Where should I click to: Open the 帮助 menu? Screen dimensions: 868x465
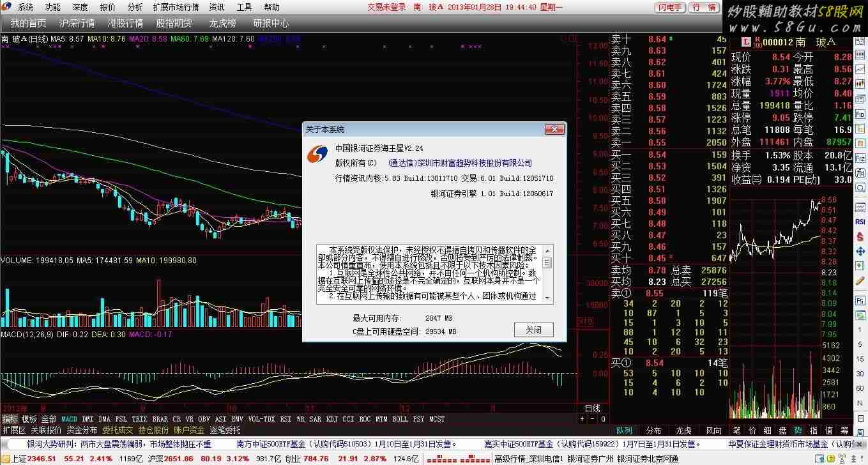coord(271,7)
